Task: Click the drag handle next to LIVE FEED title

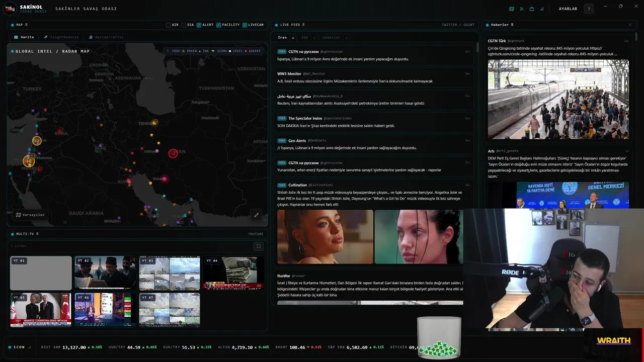Action: click(x=303, y=25)
